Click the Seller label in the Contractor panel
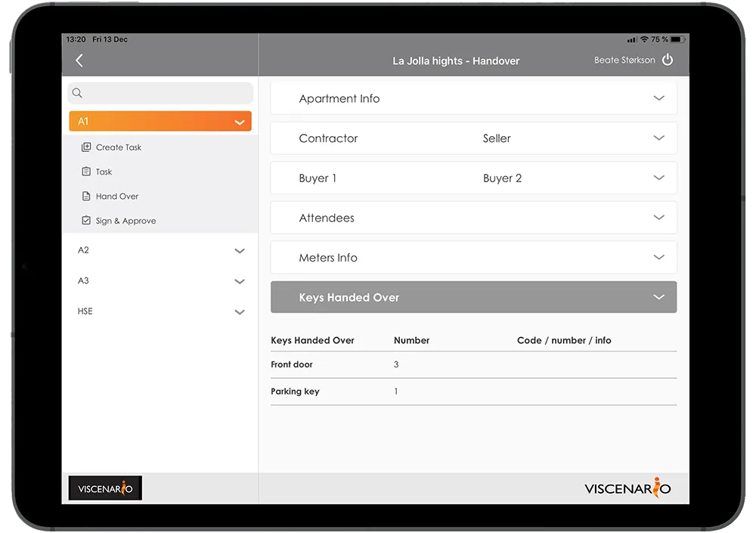The image size is (756, 533). [x=497, y=138]
